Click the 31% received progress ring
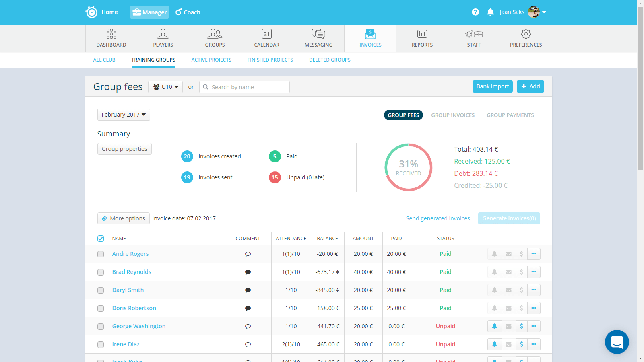 [408, 167]
